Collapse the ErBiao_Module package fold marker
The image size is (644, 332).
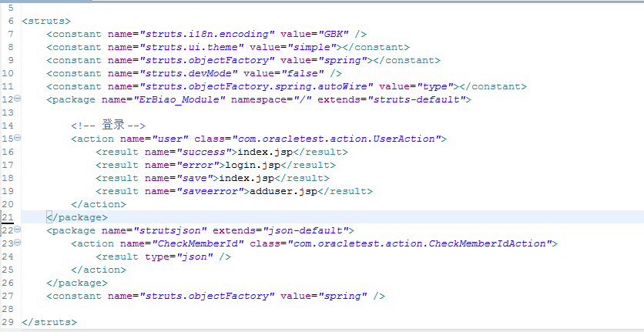18,99
